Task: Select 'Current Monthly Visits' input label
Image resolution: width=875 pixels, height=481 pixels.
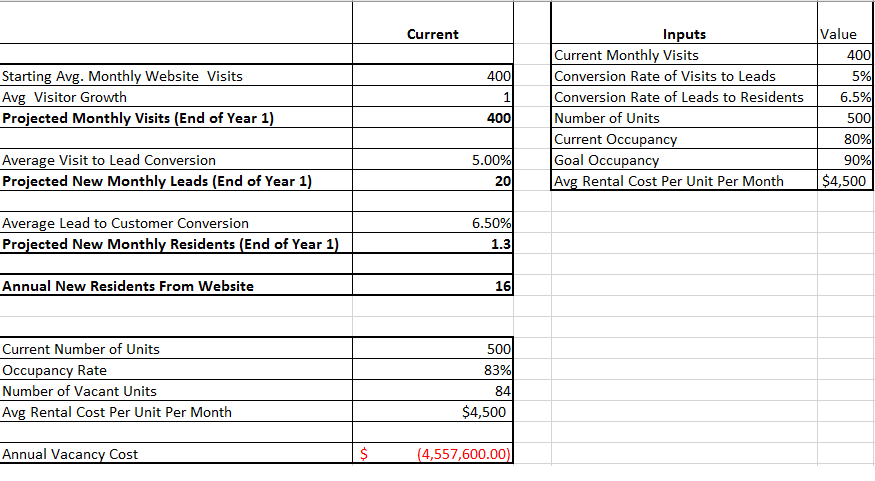Action: pos(626,55)
